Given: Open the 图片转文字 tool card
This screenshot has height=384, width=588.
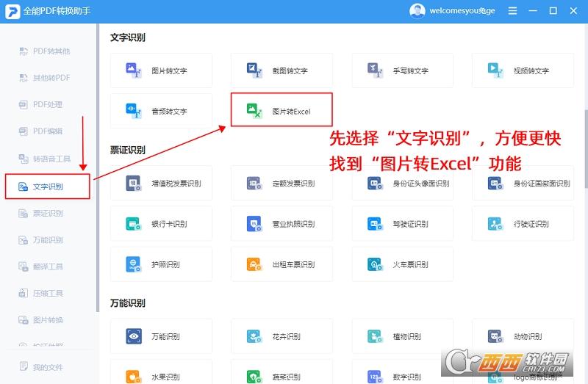Looking at the screenshot, I should [x=161, y=70].
